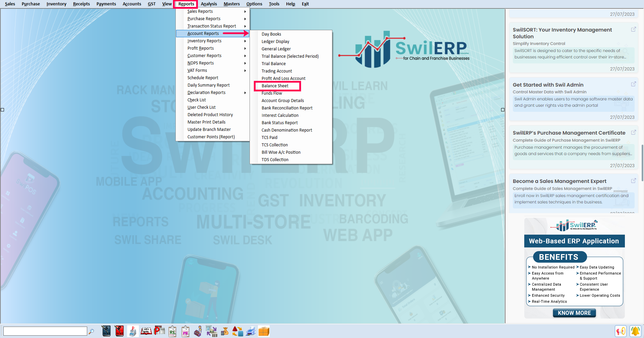This screenshot has height=338, width=644.
Task: Open the notification bell icon
Action: 635,331
